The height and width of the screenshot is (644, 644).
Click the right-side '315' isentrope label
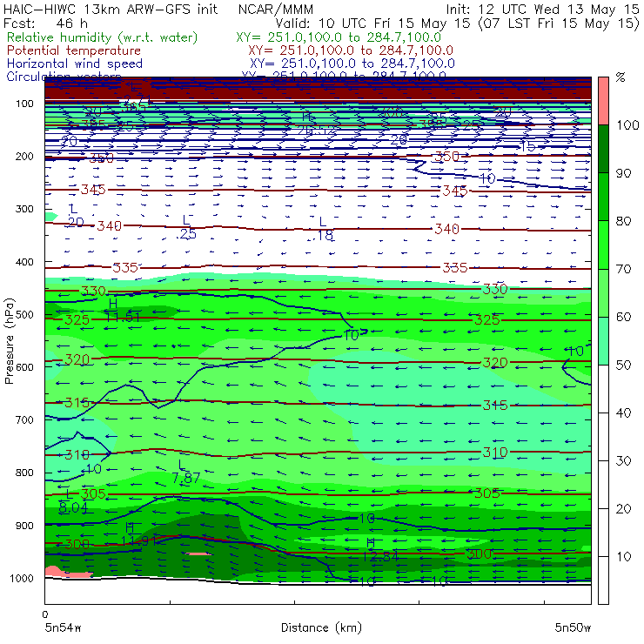tap(494, 406)
